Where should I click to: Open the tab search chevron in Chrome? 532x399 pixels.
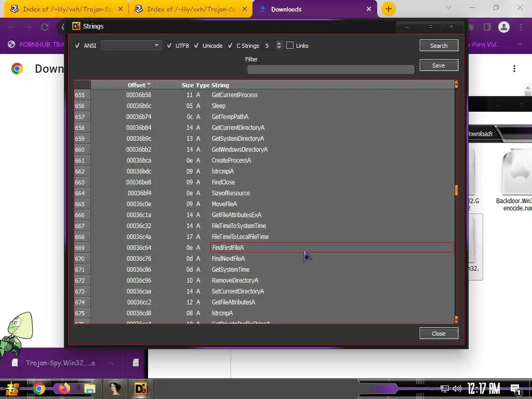448,7
